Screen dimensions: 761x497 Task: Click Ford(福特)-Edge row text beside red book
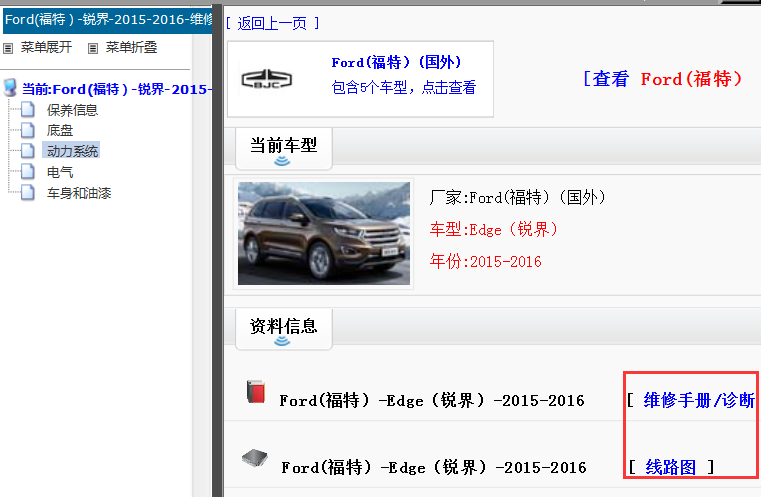pyautogui.click(x=431, y=400)
